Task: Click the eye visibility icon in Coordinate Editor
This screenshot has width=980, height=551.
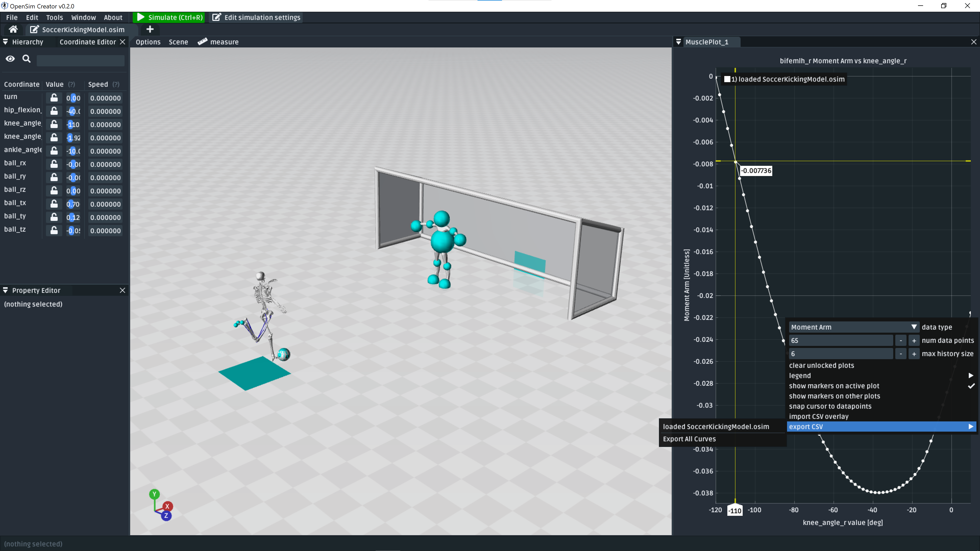Action: click(10, 59)
